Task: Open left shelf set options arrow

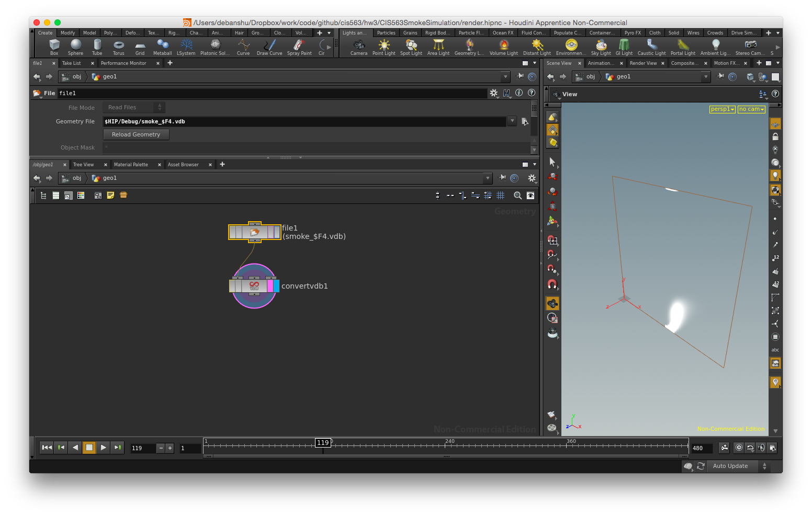Action: pyautogui.click(x=329, y=33)
